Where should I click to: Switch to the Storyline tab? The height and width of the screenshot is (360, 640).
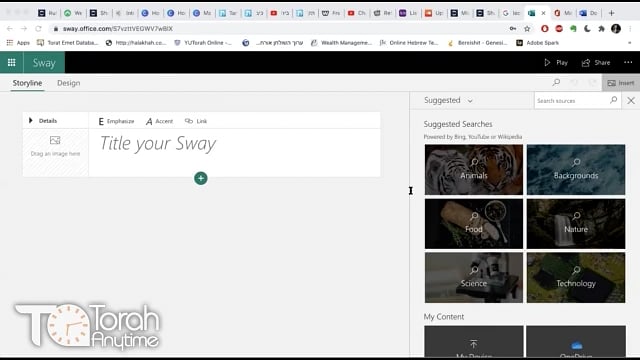27,83
